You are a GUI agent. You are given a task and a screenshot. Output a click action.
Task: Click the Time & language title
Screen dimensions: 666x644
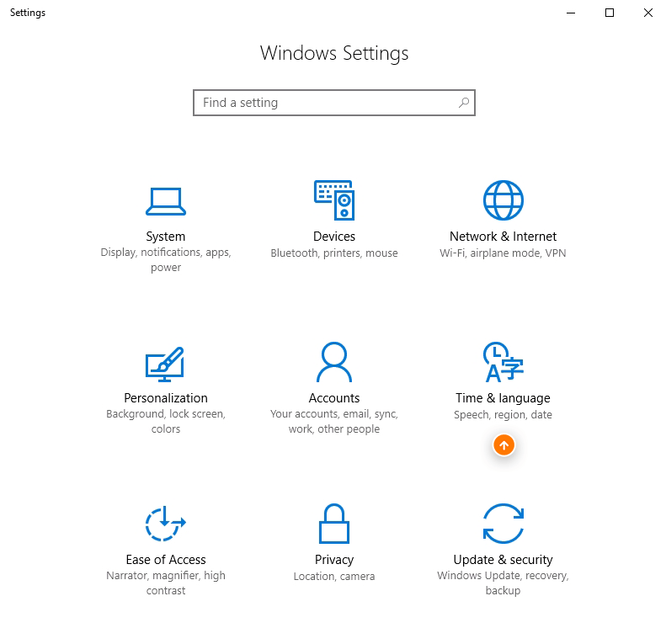(x=503, y=398)
